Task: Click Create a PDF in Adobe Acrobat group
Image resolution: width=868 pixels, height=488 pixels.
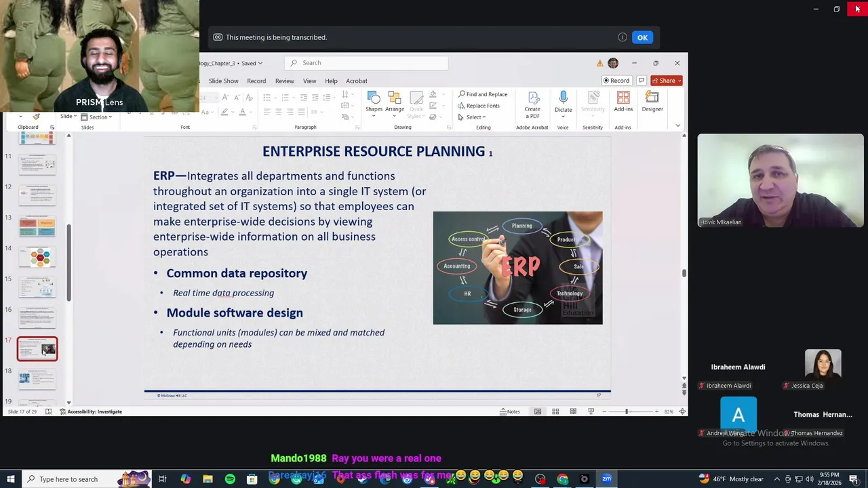Action: (x=532, y=105)
